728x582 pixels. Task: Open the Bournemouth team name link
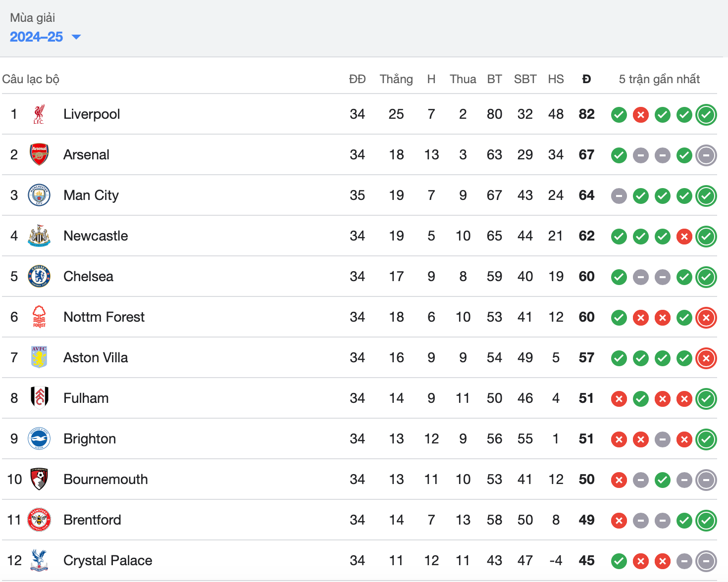pyautogui.click(x=105, y=480)
